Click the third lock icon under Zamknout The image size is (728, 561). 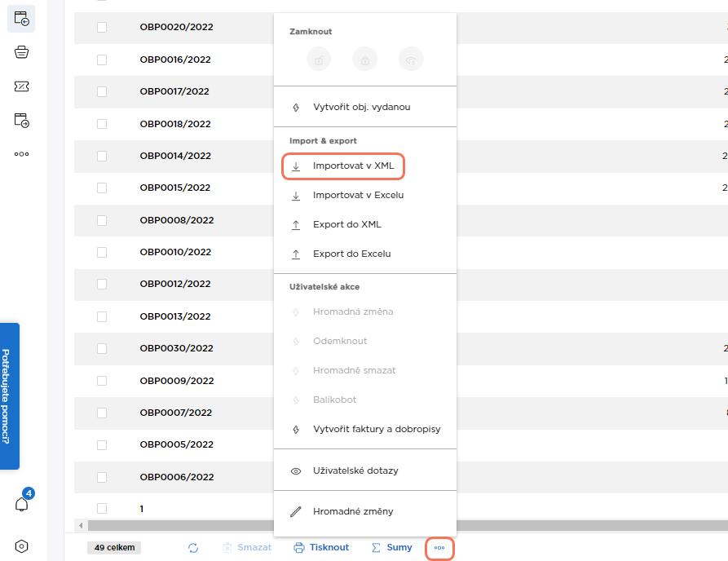pyautogui.click(x=411, y=60)
